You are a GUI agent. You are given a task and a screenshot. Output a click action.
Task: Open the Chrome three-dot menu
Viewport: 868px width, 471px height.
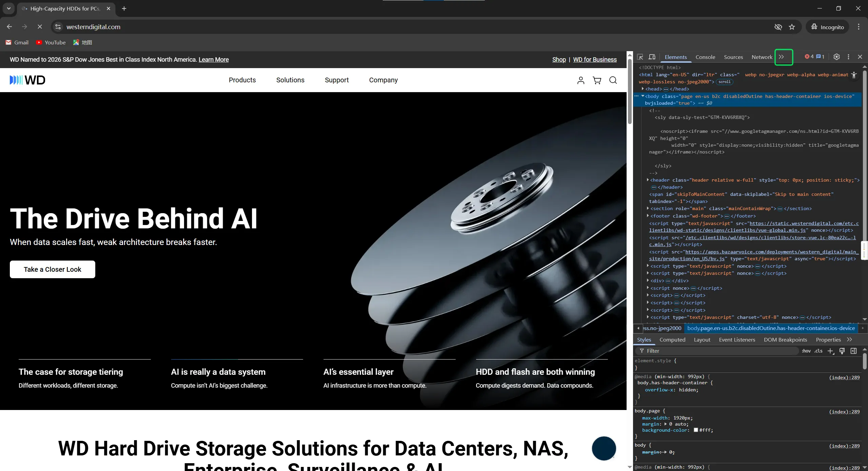(859, 27)
